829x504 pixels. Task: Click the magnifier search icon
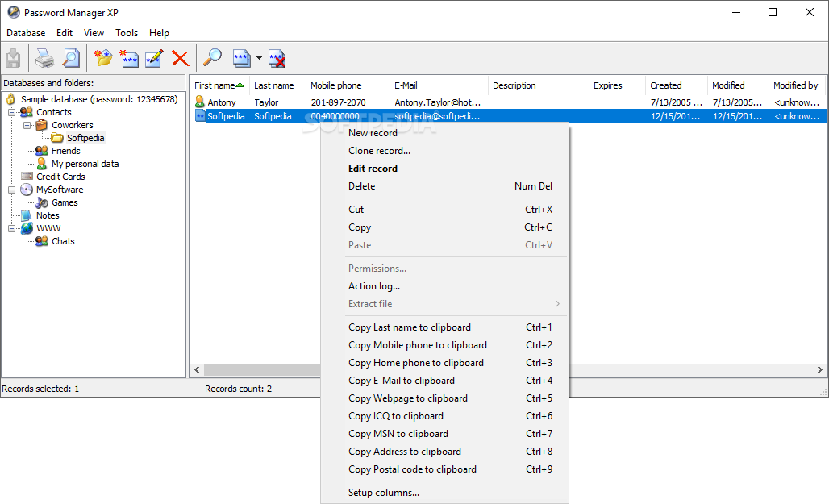click(x=213, y=57)
